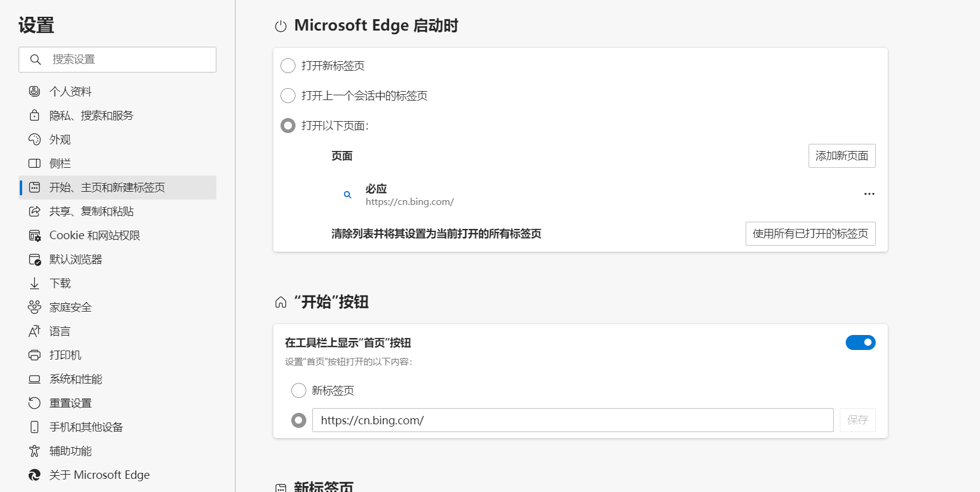The image size is (980, 492).
Task: Click the 保存 button next to URL
Action: pos(857,420)
